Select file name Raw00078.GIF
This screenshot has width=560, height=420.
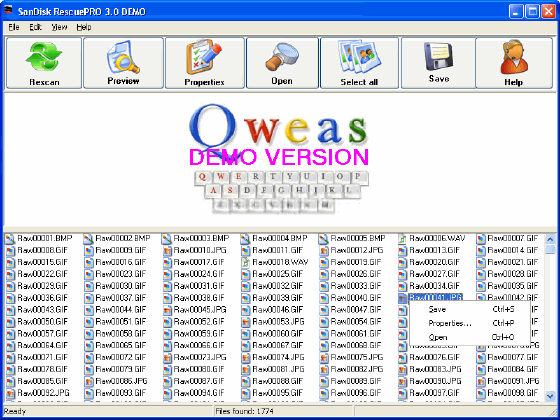42,369
